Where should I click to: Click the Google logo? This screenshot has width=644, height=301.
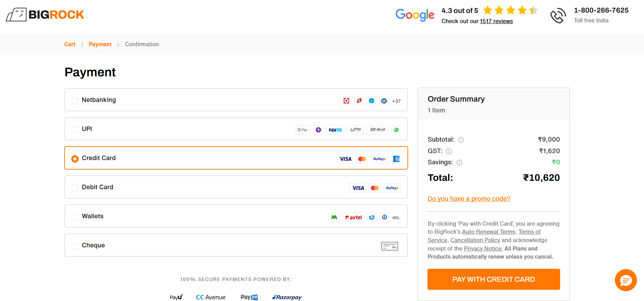pos(415,15)
